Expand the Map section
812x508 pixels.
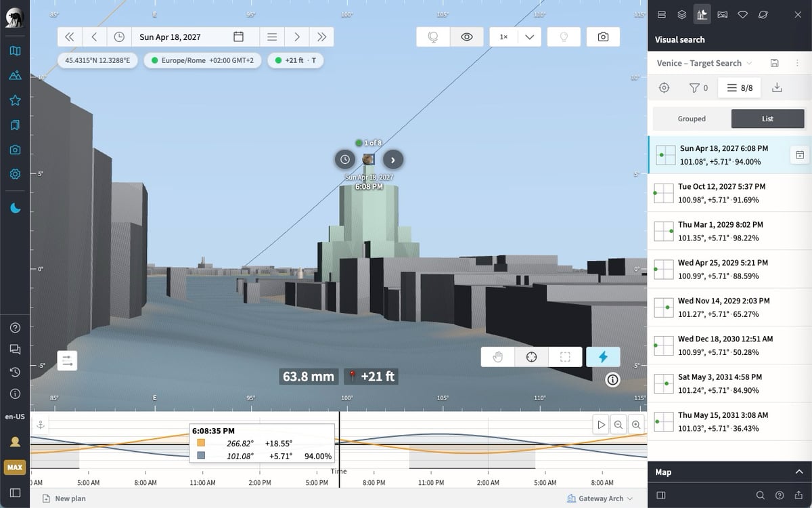pos(730,472)
